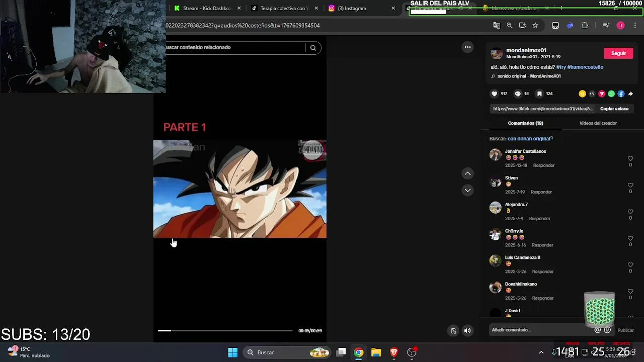This screenshot has width=644, height=362.
Task: Click the Copiar enlace button
Action: coord(614,109)
